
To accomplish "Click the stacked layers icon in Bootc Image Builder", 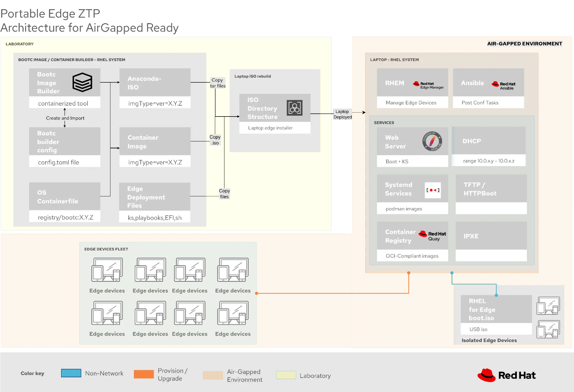I will (82, 82).
